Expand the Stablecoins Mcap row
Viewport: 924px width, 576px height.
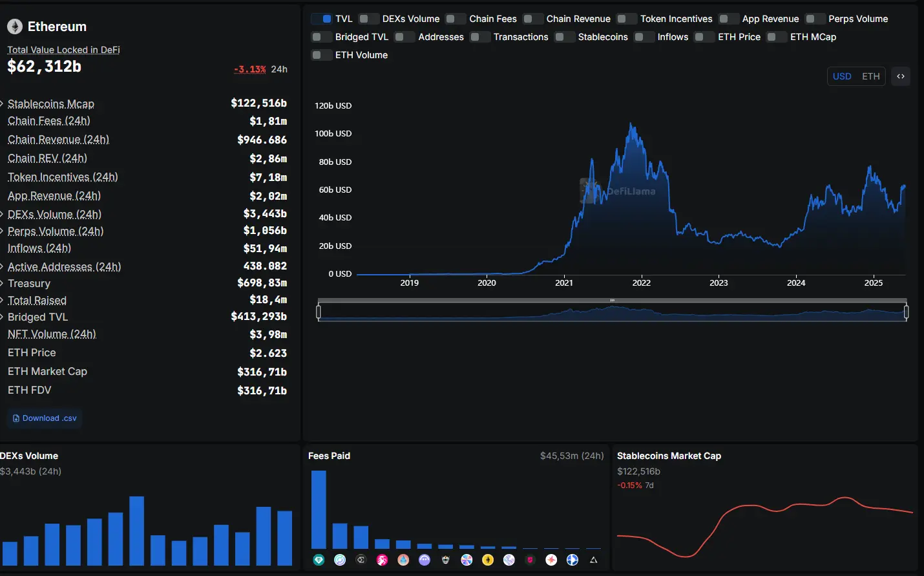coord(2,103)
